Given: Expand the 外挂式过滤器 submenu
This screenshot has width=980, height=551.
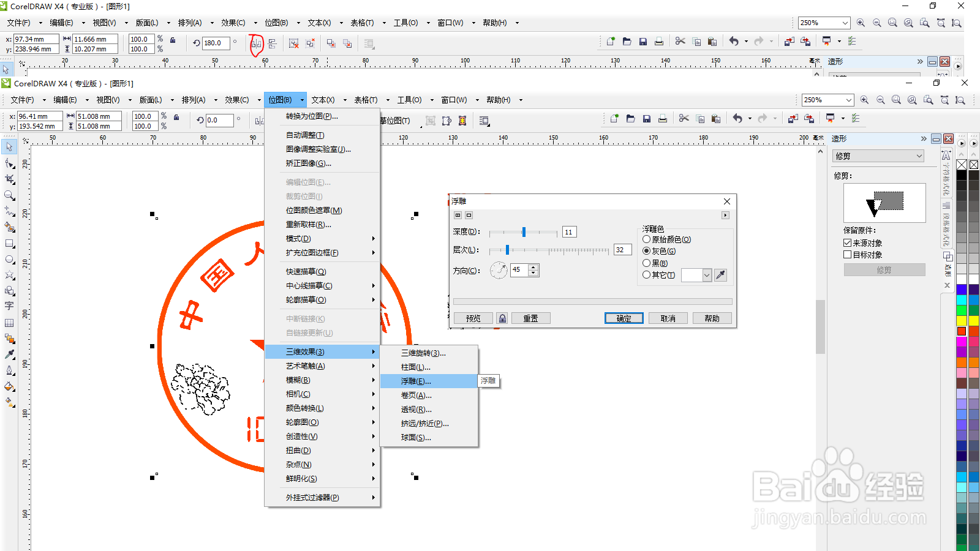Looking at the screenshot, I should coord(322,498).
